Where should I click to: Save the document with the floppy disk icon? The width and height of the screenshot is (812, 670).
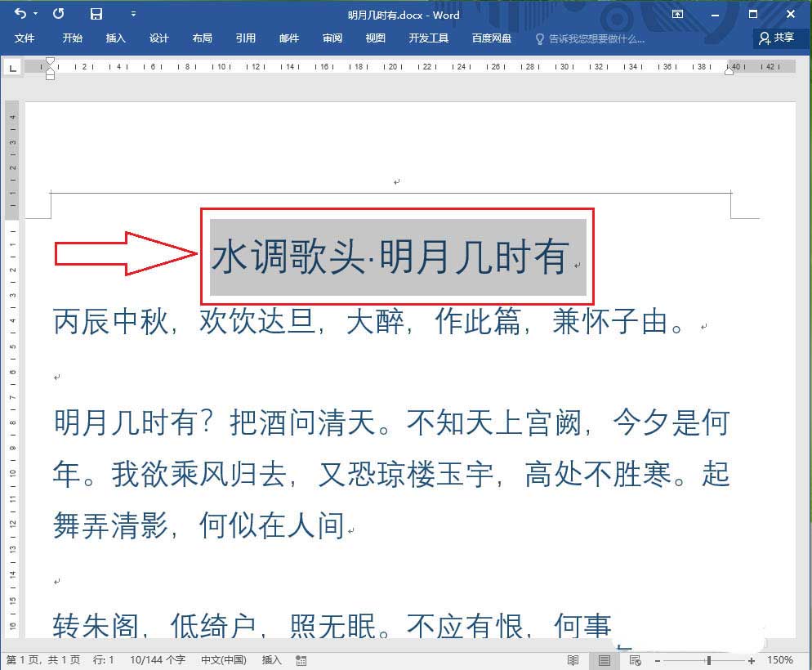[x=96, y=14]
